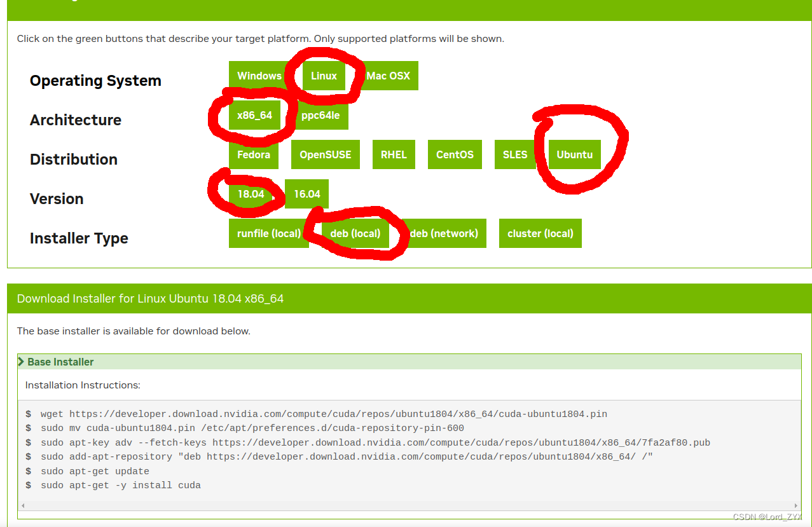Click the Version row label
Viewport: 812px width, 527px height.
point(57,199)
